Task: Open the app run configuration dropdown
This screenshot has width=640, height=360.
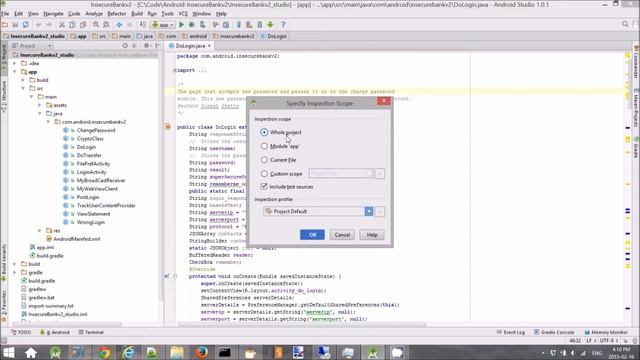Action: click(x=163, y=25)
